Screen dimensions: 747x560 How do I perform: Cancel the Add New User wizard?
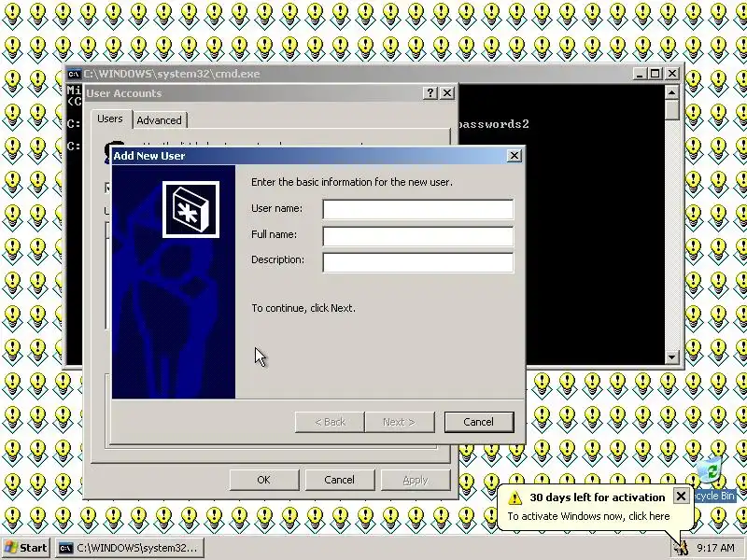pos(479,422)
